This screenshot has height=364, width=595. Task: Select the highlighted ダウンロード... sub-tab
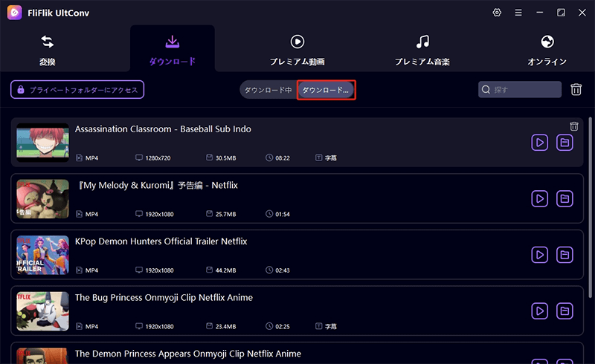click(x=326, y=90)
